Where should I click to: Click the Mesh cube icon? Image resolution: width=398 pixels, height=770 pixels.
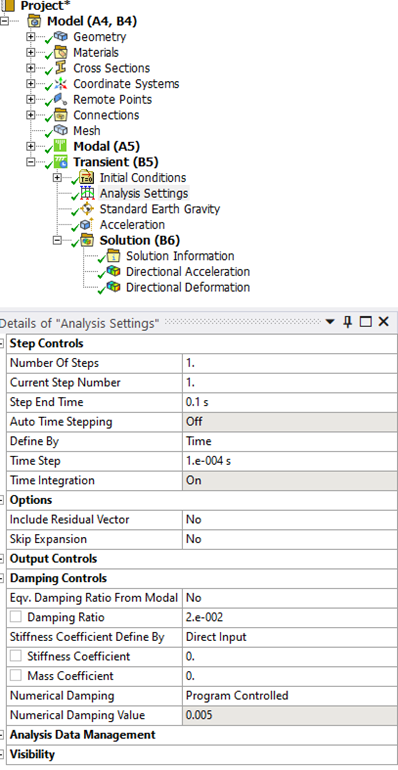pos(61,131)
